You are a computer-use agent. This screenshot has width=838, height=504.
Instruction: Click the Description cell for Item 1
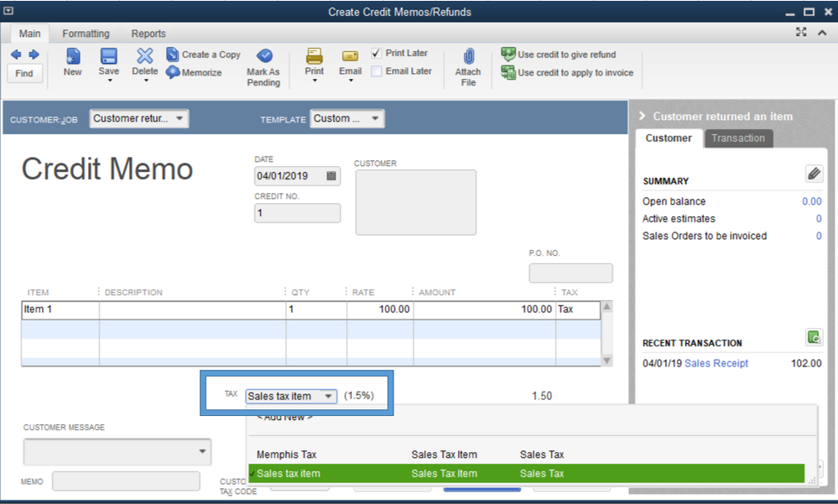tap(192, 309)
